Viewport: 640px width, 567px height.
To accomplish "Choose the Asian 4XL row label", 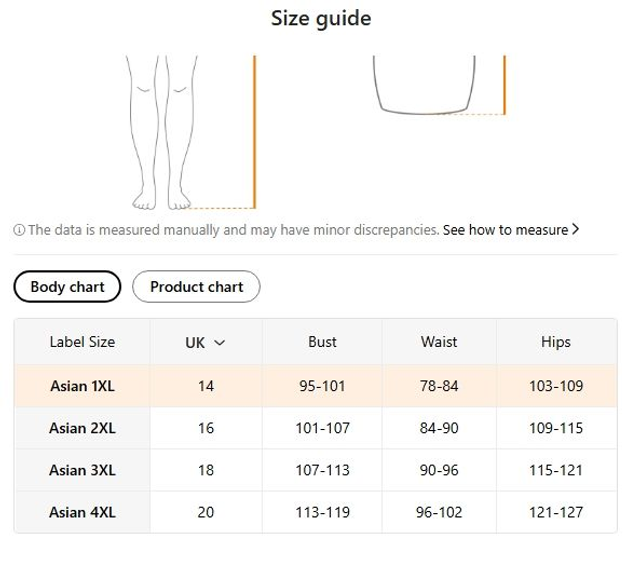I will point(82,512).
